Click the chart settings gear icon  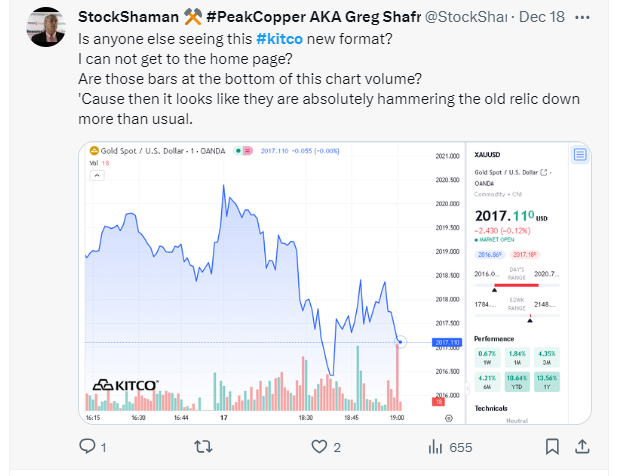point(447,415)
